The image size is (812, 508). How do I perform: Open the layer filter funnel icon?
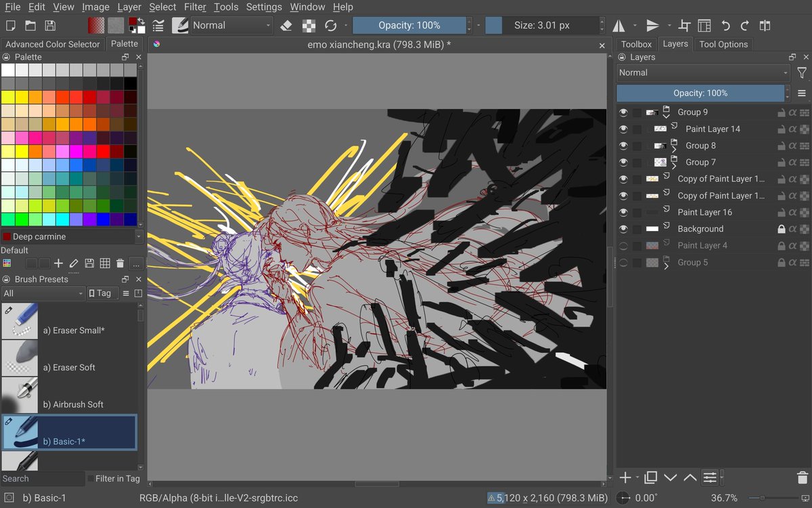[802, 72]
